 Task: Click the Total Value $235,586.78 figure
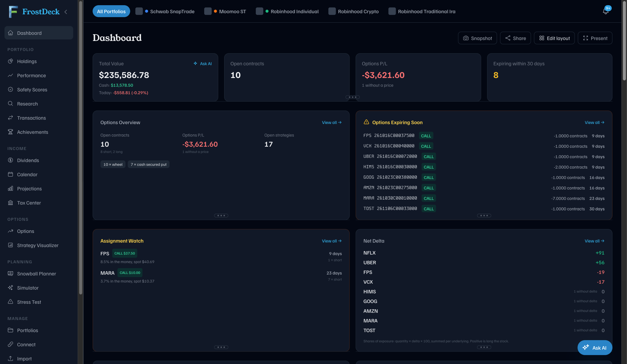point(124,75)
